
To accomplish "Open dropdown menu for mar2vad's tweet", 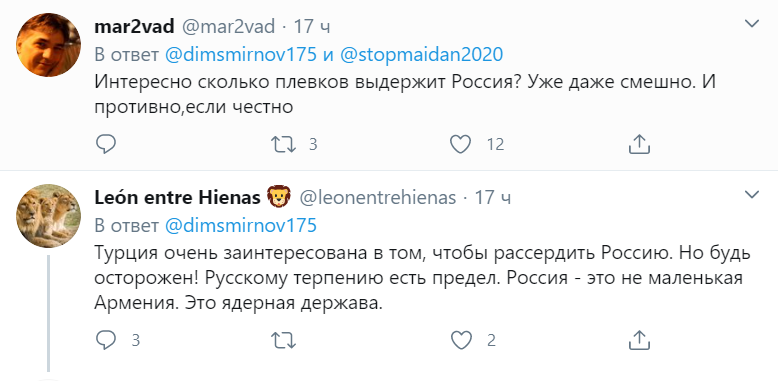I will tap(752, 23).
